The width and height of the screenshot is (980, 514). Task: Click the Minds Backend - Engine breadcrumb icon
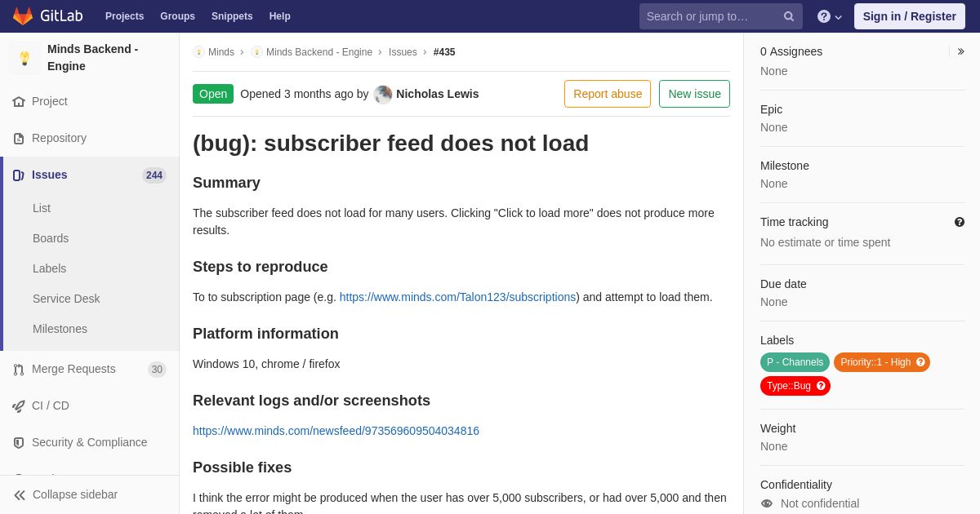256,52
